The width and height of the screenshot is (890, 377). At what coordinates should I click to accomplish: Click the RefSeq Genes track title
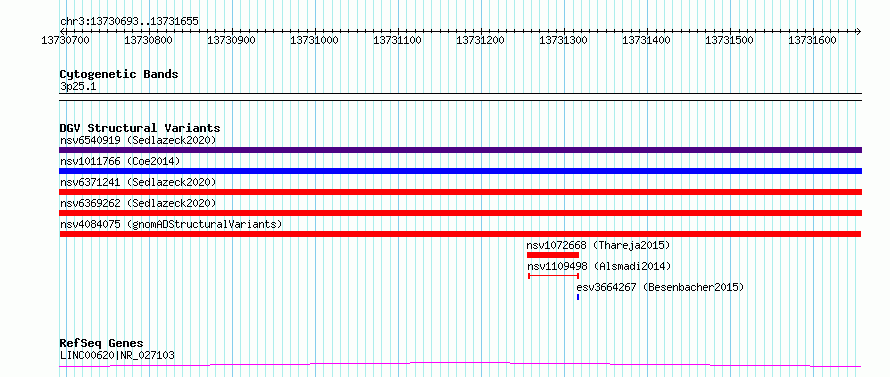pos(102,344)
